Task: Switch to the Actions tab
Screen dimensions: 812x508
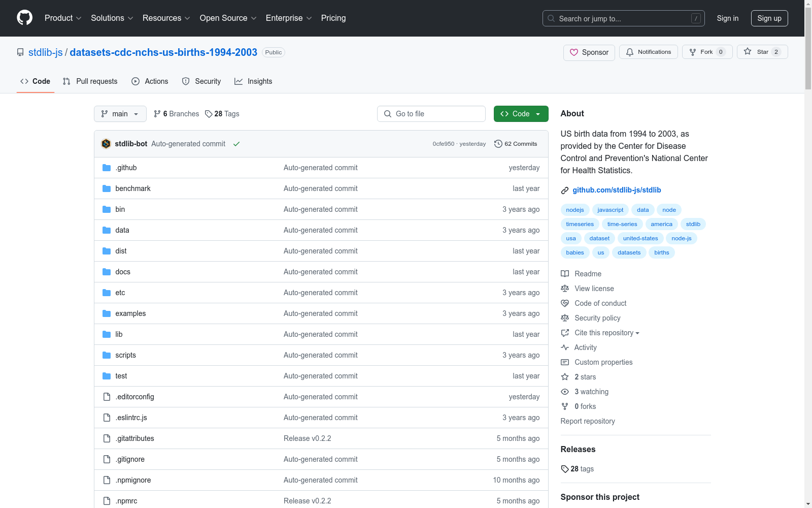Action: [x=150, y=81]
